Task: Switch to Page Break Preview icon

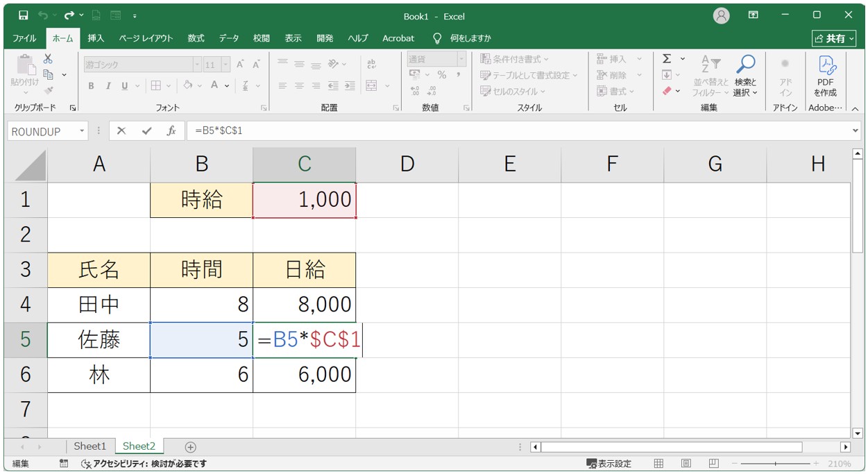Action: click(714, 464)
